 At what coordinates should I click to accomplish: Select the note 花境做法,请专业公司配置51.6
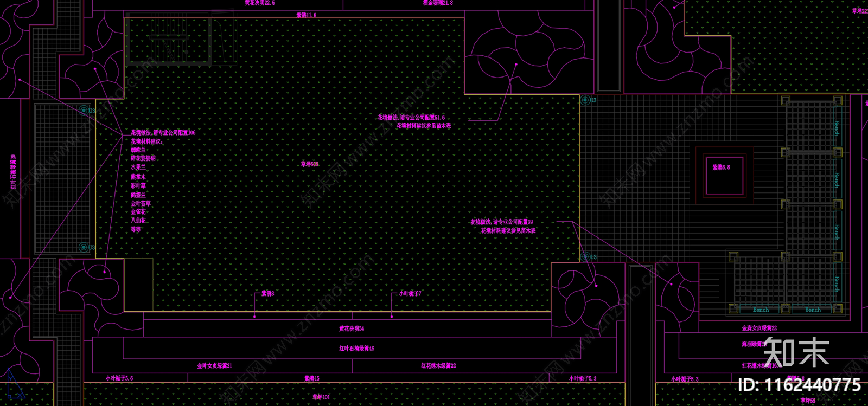(x=411, y=117)
